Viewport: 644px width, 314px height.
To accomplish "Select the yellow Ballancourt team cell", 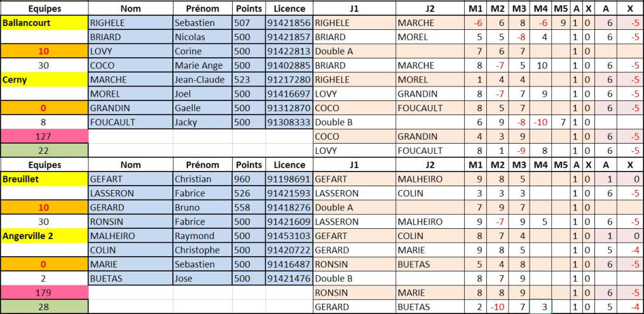I will click(x=45, y=23).
